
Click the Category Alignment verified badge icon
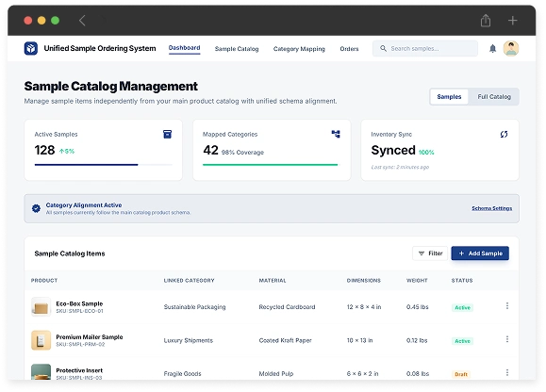pos(36,208)
